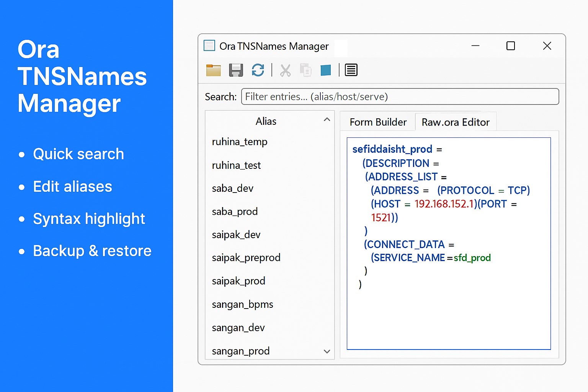Click the blue square toolbar icon

326,70
